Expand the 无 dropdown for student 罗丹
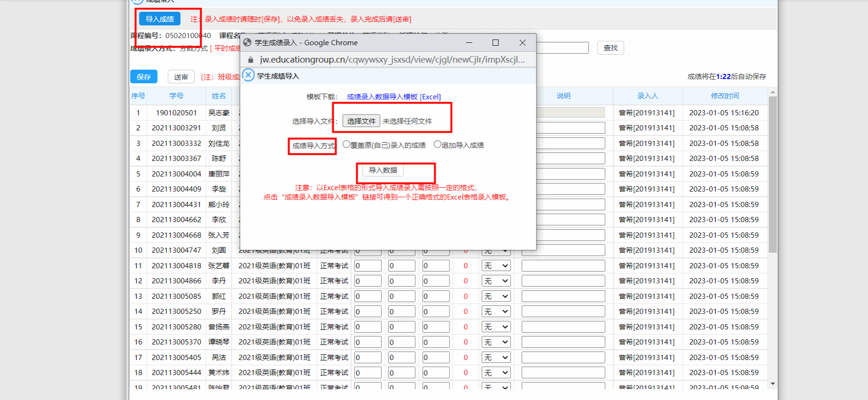 point(496,312)
